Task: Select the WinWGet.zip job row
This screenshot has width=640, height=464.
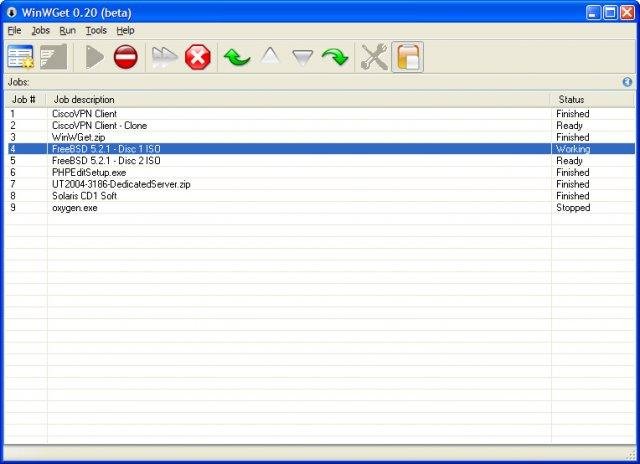Action: [x=320, y=137]
